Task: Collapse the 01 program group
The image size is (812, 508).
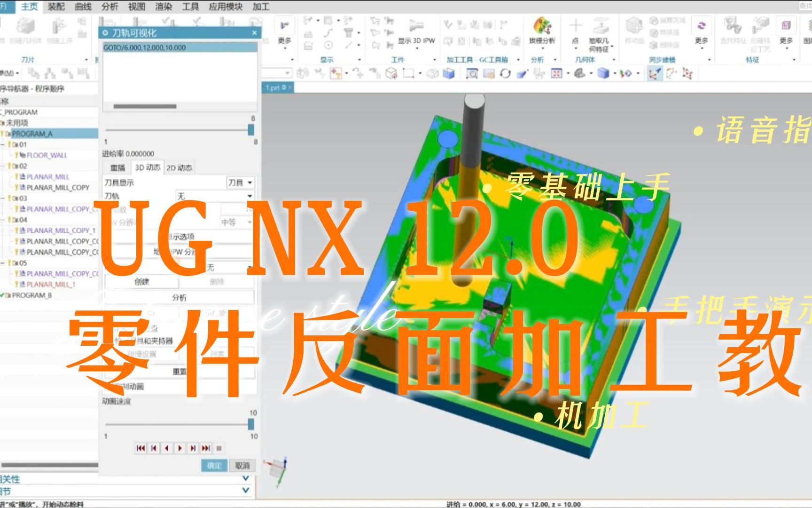Action: 3,144
